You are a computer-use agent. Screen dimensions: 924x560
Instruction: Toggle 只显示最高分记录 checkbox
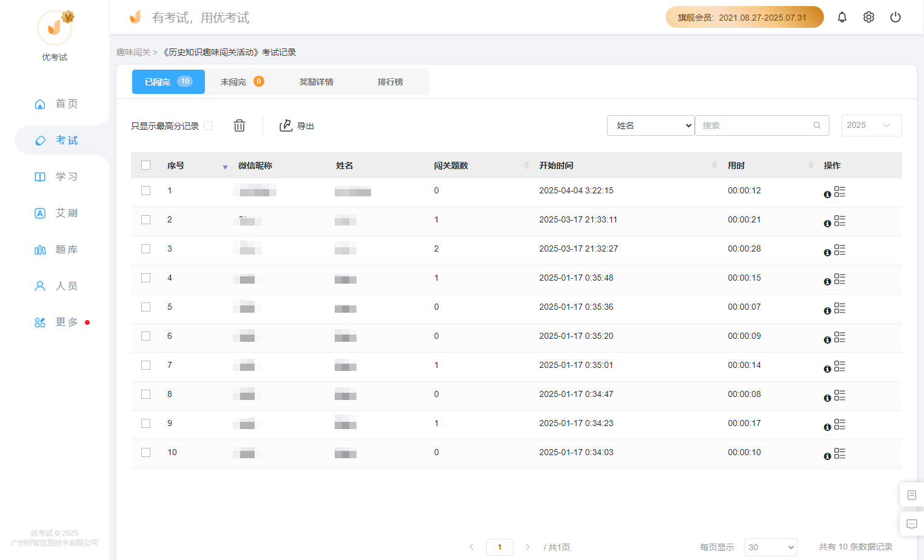(209, 126)
